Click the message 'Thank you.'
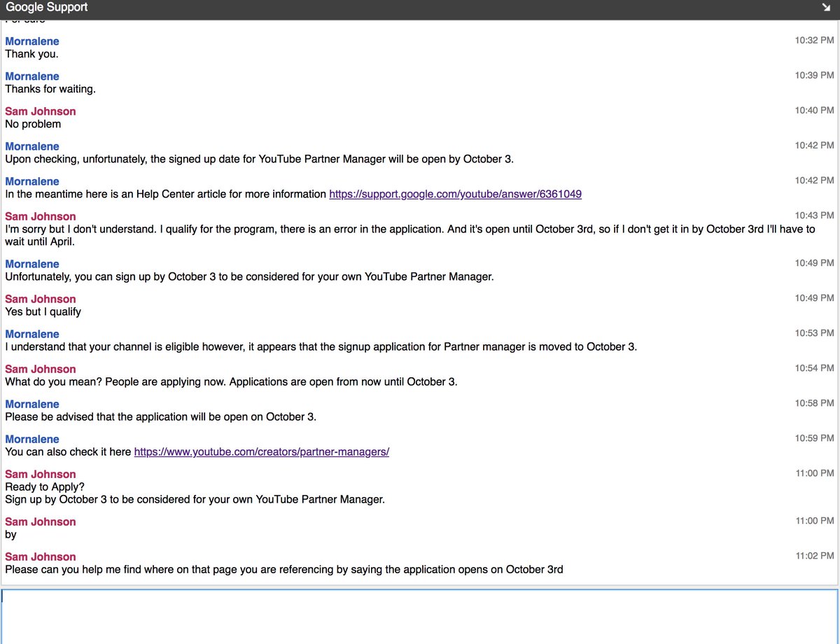 point(31,54)
